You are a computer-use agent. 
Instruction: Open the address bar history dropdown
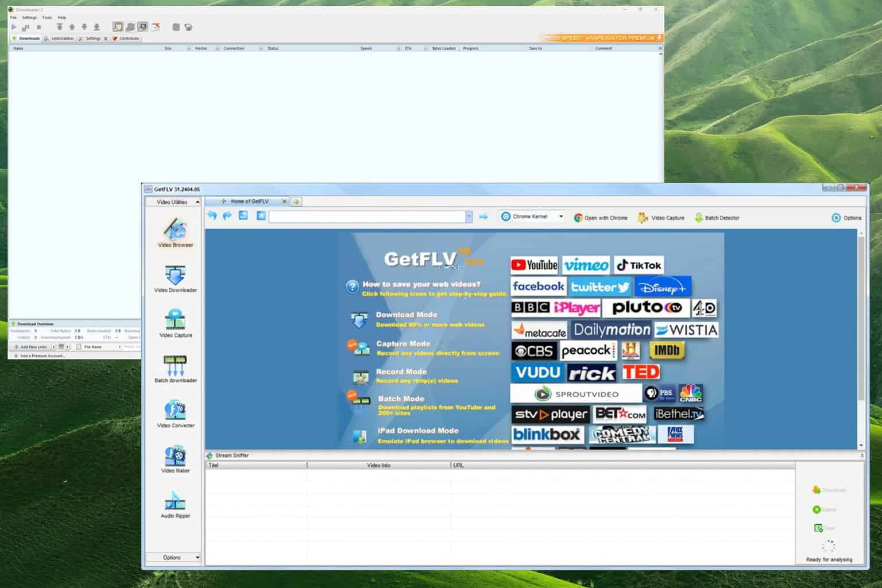469,216
